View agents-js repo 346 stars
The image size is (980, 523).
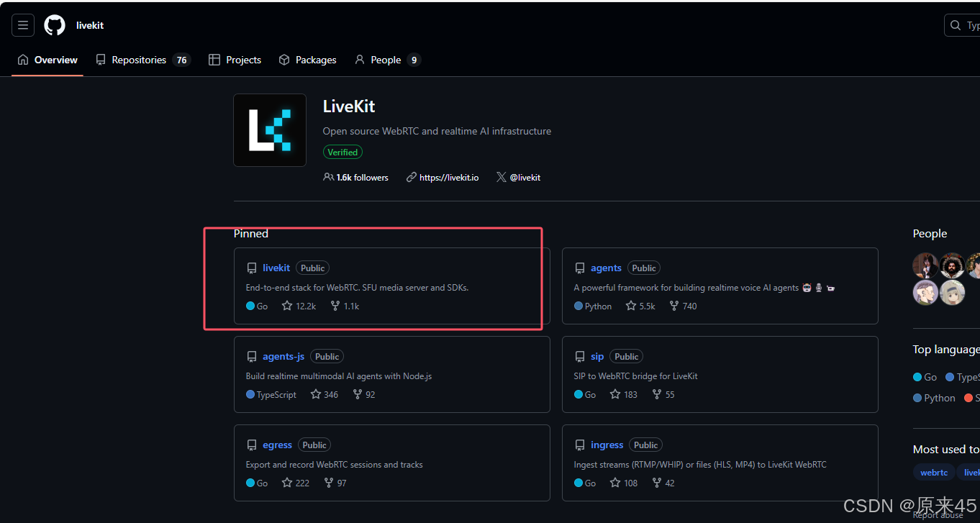pyautogui.click(x=325, y=394)
